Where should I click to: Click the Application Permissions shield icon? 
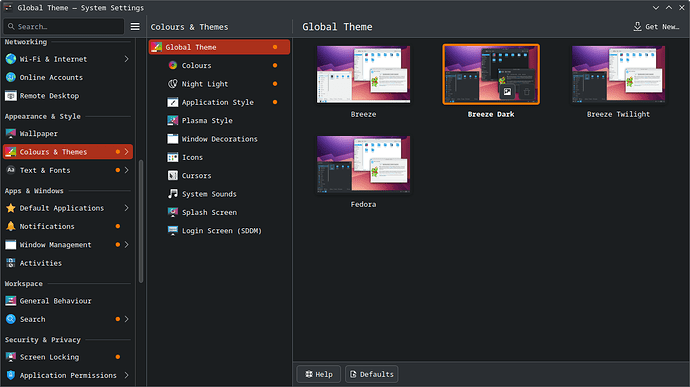(x=11, y=375)
